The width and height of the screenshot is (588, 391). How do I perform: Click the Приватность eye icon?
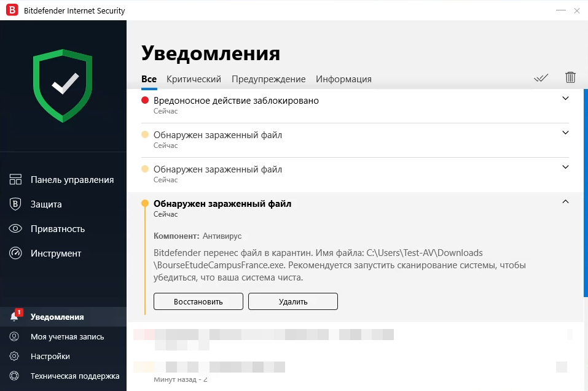pos(15,228)
